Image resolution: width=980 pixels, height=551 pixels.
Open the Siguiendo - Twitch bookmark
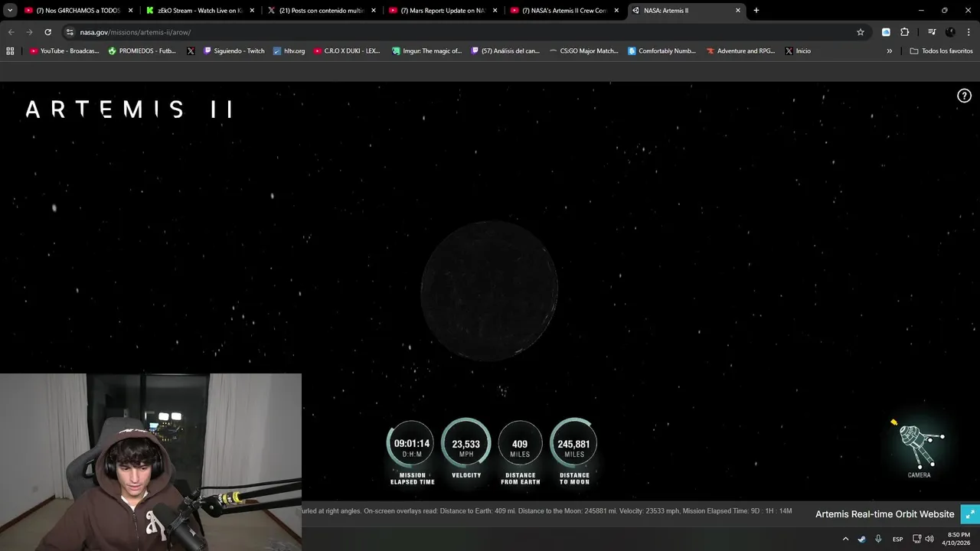coord(234,51)
